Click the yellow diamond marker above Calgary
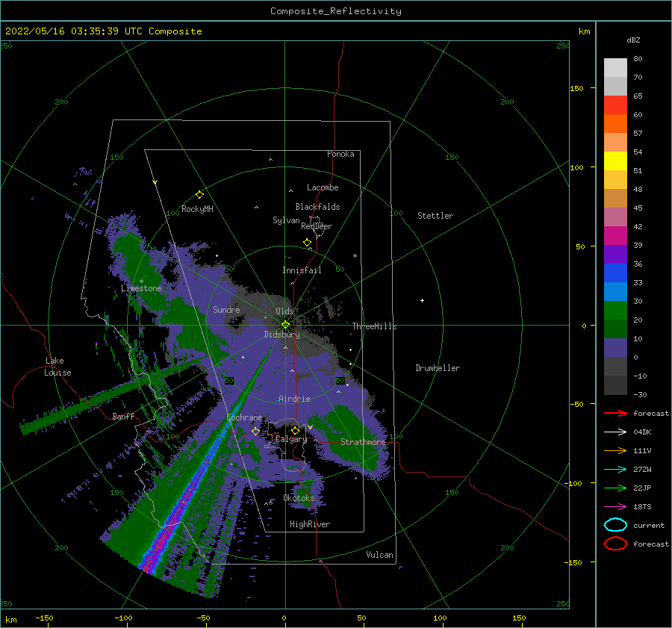 click(x=295, y=430)
